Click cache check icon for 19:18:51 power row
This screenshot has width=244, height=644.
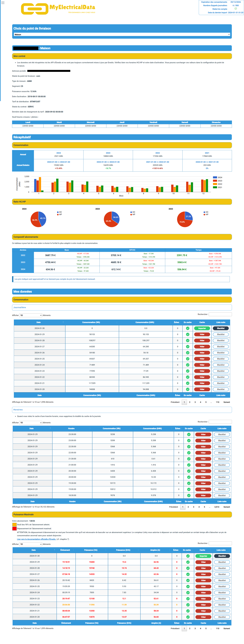(188, 562)
